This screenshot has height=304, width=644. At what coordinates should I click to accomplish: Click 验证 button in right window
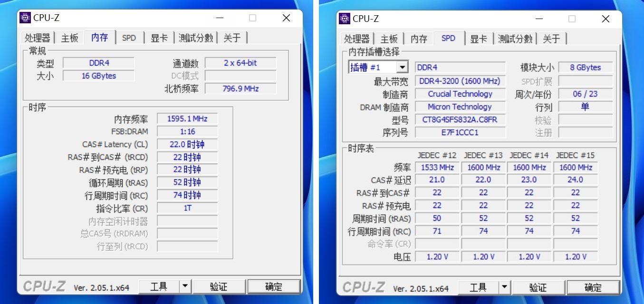point(538,287)
